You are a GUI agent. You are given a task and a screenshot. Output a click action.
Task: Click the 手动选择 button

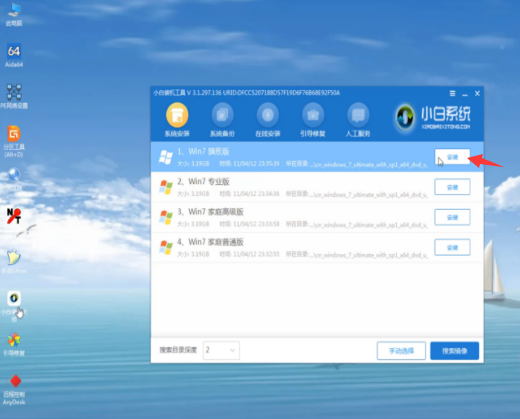401,351
